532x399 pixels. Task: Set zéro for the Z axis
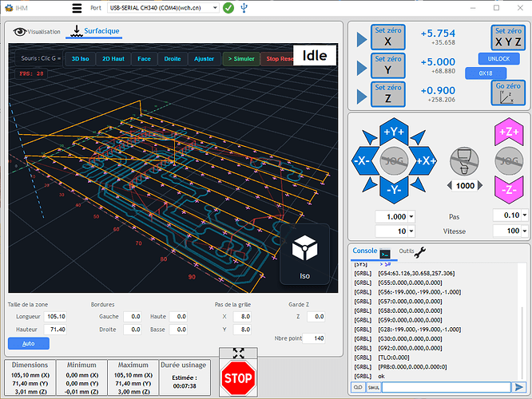pyautogui.click(x=387, y=94)
